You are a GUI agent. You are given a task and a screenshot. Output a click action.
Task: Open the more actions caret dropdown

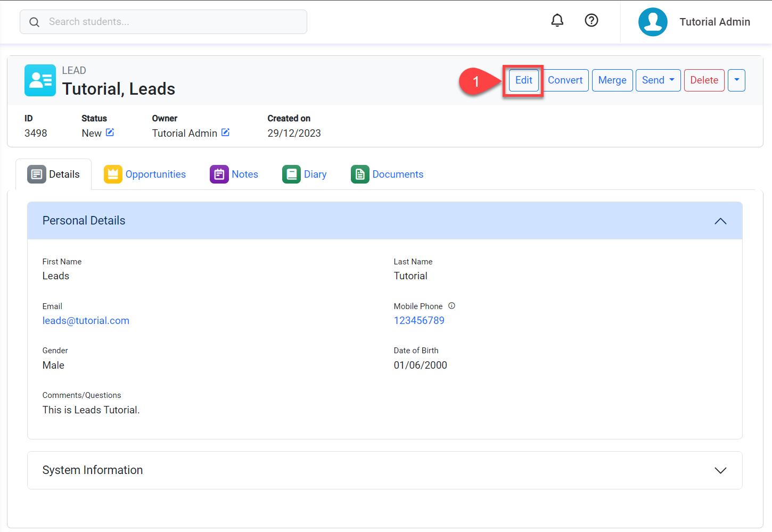(x=736, y=80)
